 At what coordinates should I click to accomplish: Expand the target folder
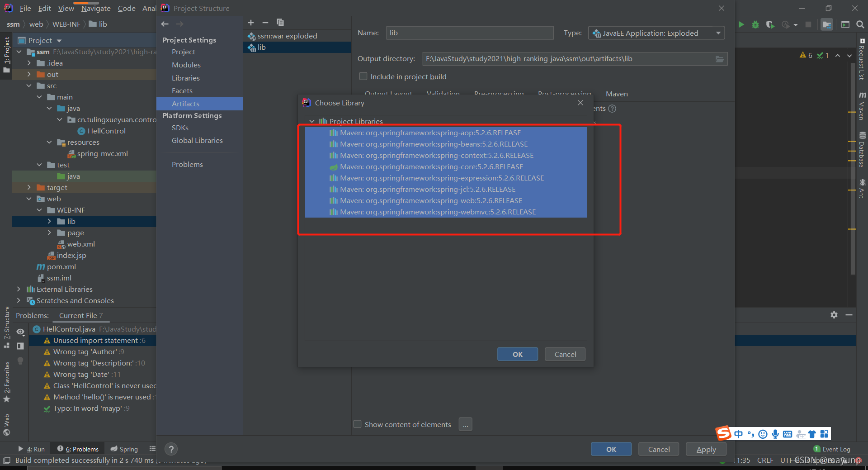click(x=29, y=187)
